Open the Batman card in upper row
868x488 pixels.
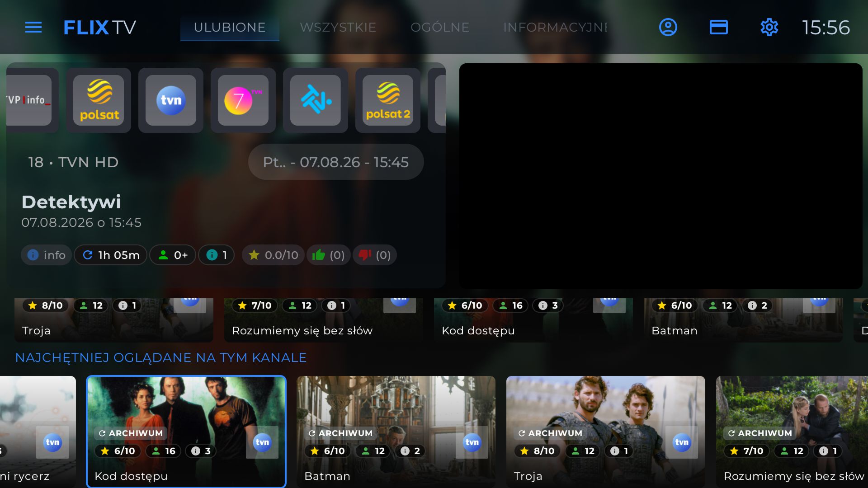point(743,320)
